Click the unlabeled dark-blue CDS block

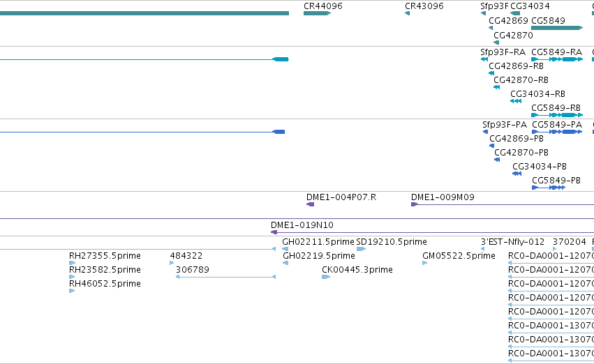pyautogui.click(x=279, y=132)
